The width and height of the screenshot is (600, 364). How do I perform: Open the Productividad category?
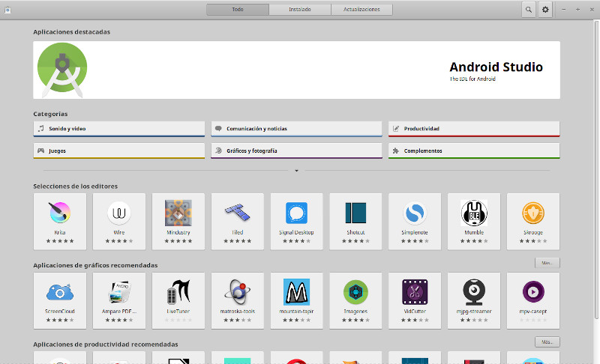[474, 129]
